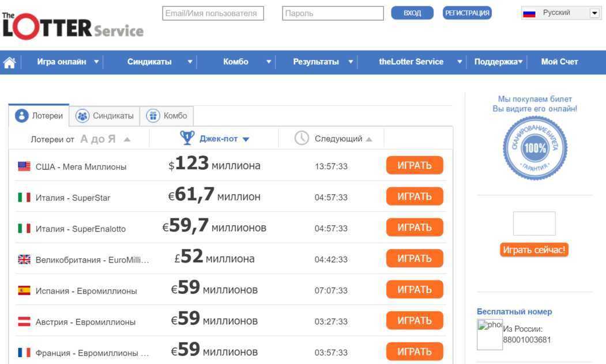Viewport: 606px width, 364px height.
Task: Open Синдикаты in navigation bar
Action: (x=149, y=62)
